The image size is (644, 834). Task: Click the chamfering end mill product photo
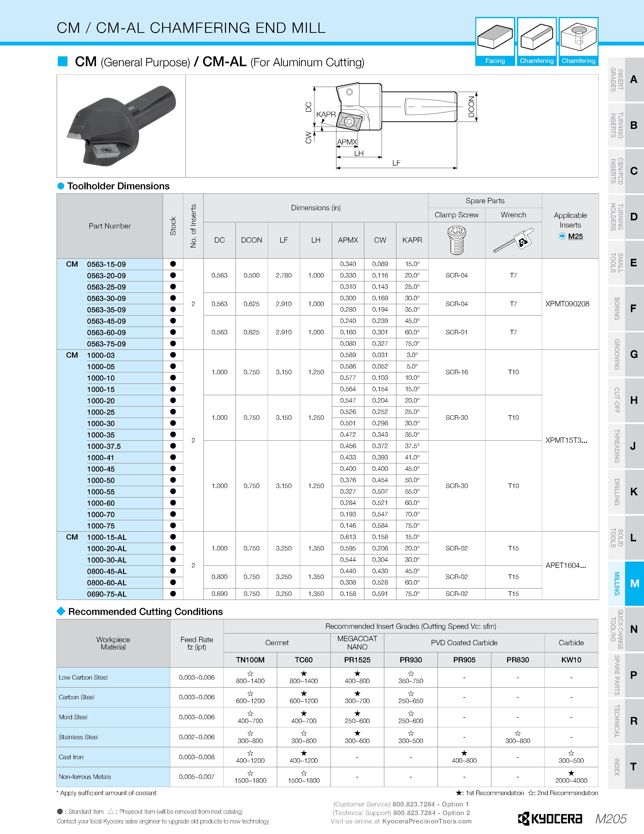tap(121, 126)
